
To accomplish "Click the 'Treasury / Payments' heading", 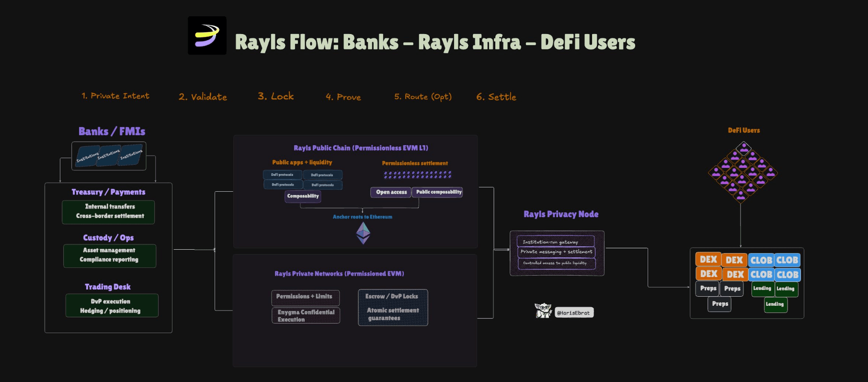I will pyautogui.click(x=108, y=192).
